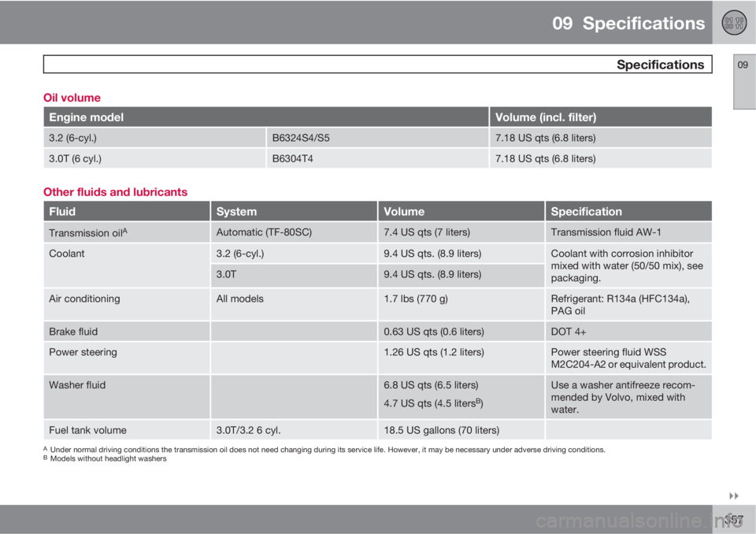Click the '7.4 US qts (7 liters)' cell
Image resolution: width=756 pixels, height=534 pixels.
pyautogui.click(x=461, y=232)
